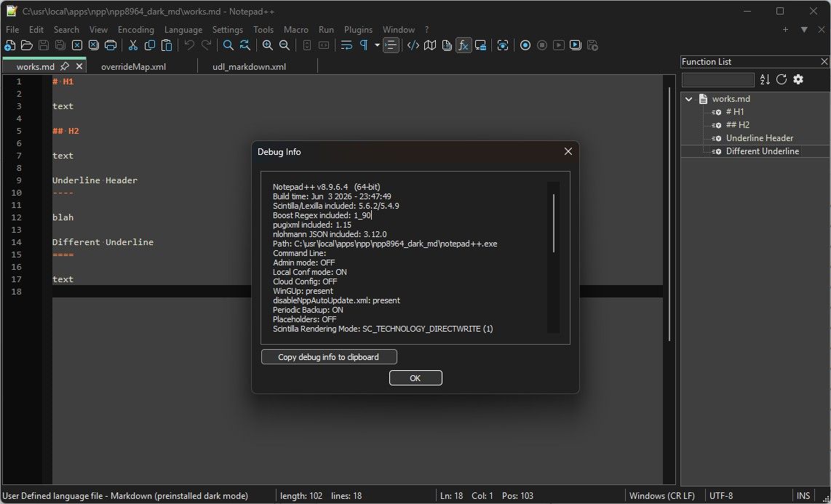Click Run macro multiple times icon

pos(576,46)
